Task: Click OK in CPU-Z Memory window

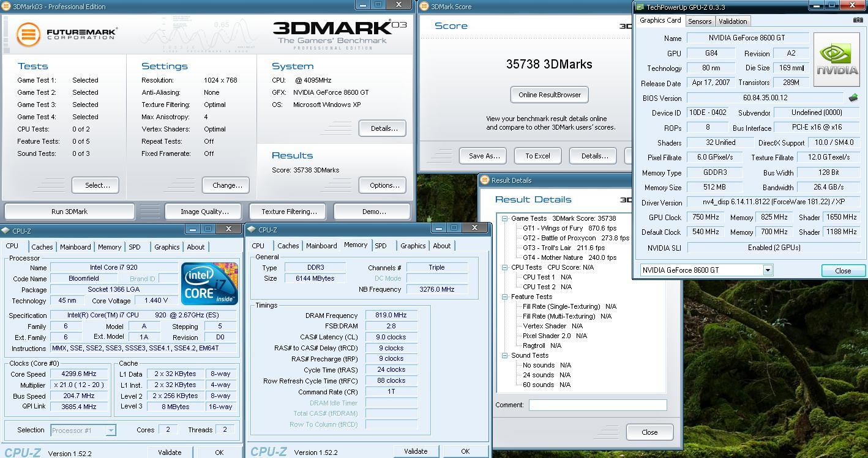Action: tap(465, 451)
